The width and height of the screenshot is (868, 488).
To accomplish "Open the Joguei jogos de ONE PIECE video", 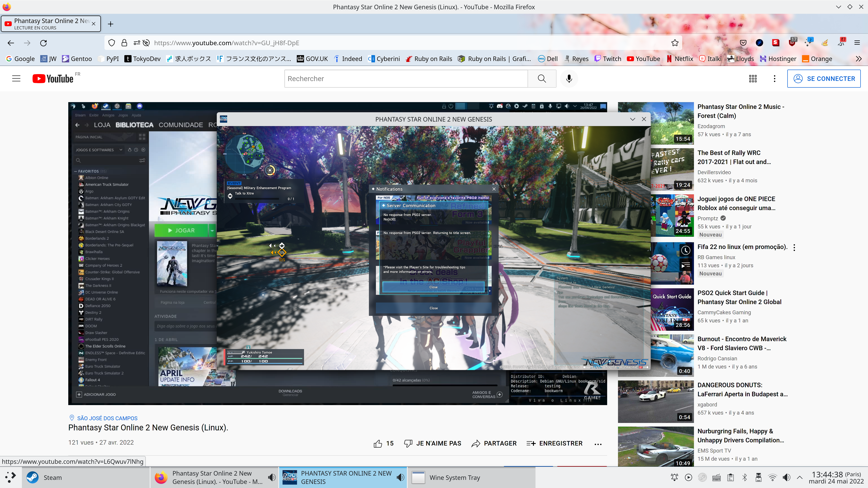I will 736,203.
